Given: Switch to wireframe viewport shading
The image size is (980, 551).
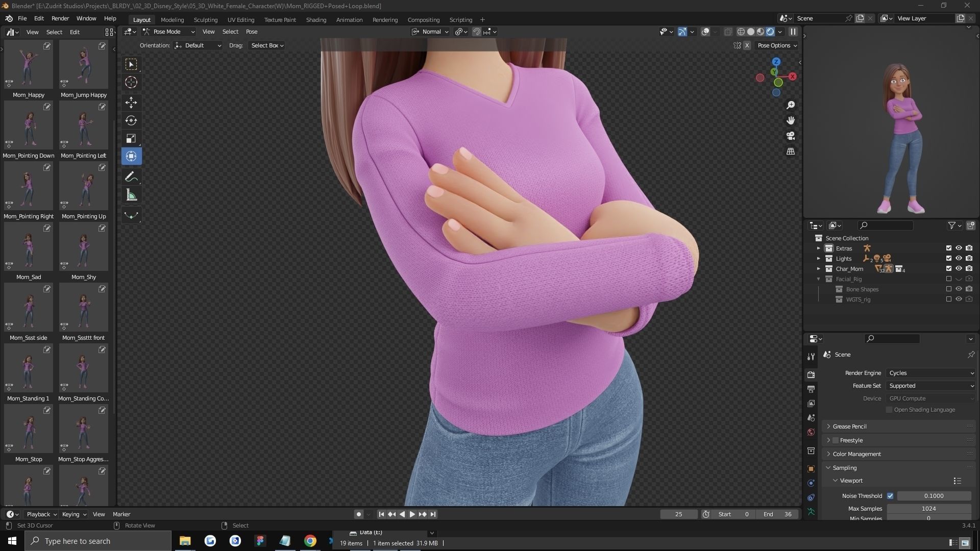Looking at the screenshot, I should tap(741, 32).
